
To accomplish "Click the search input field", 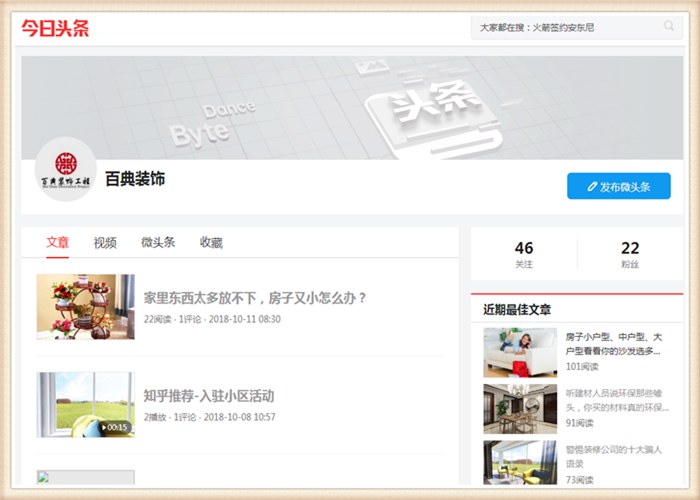I will pyautogui.click(x=565, y=28).
